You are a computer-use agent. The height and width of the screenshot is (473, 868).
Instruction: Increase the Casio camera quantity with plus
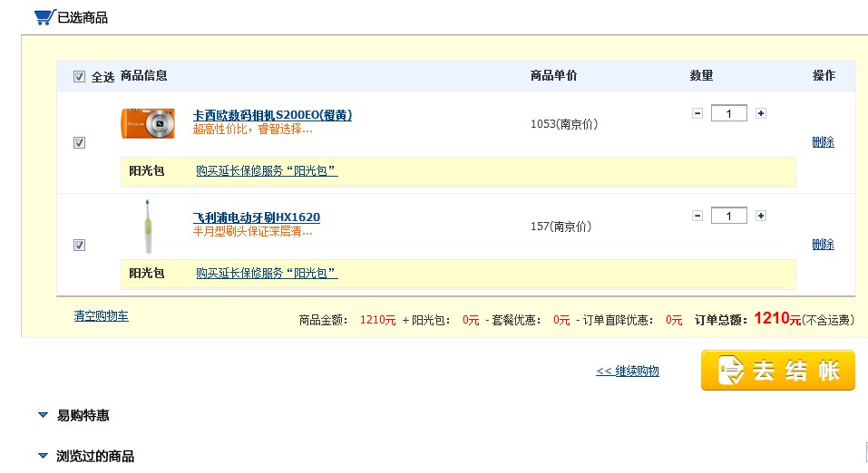[761, 113]
